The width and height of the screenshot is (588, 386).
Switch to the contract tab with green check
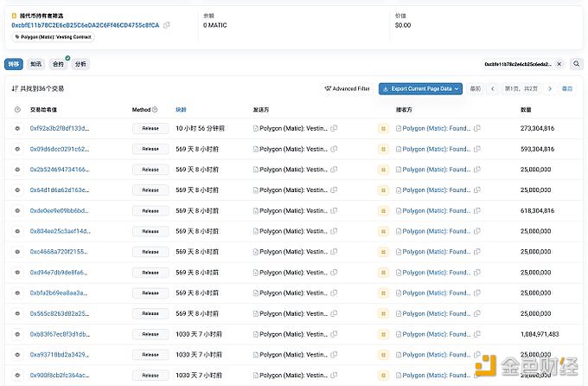[59, 64]
